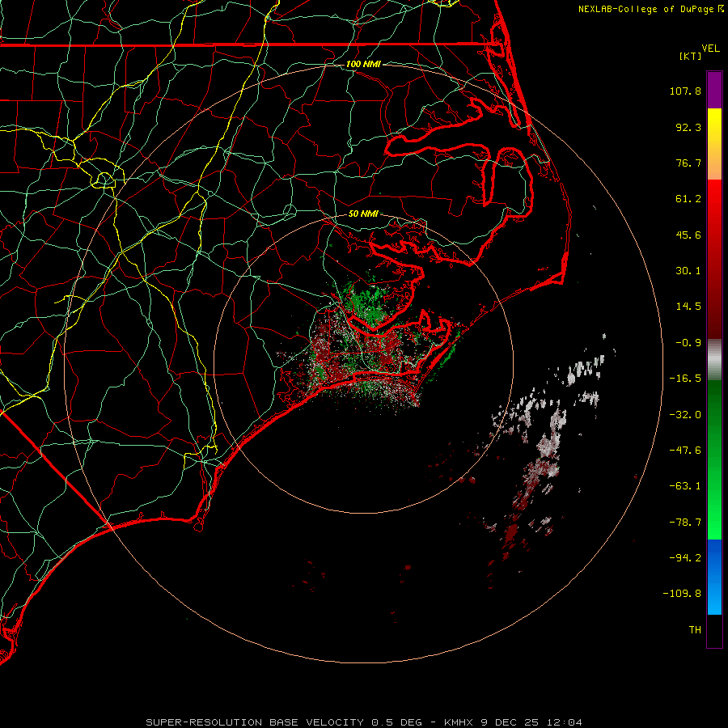Select the -47.6 scale value
728x728 pixels.
685,451
